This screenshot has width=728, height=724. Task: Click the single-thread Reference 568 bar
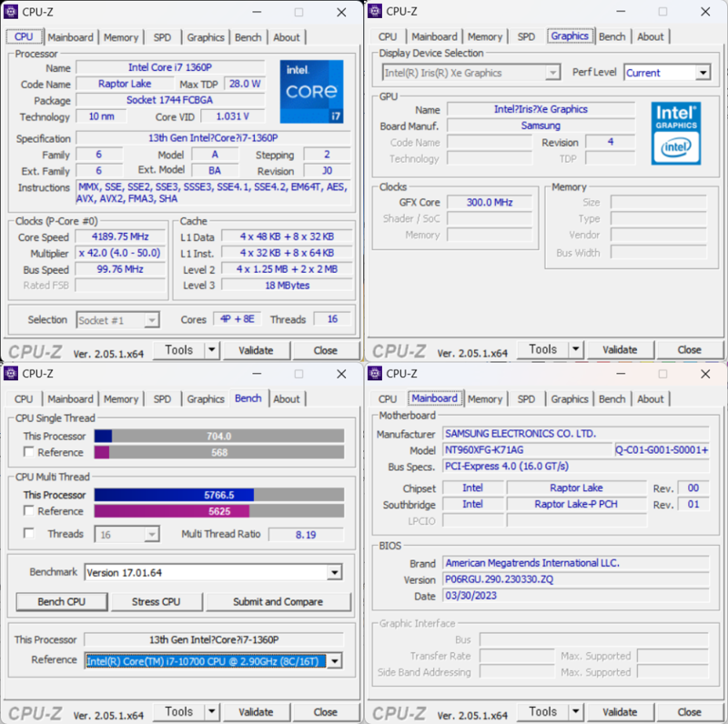coord(219,452)
